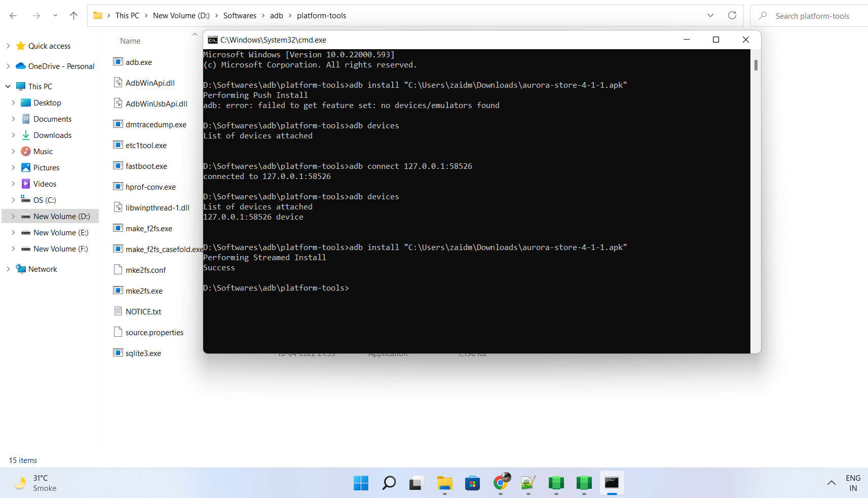Open Windows Search from the taskbar

coord(388,483)
